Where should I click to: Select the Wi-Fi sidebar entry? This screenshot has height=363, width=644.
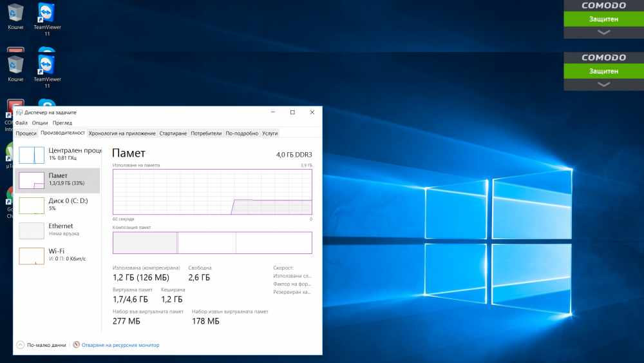[57, 255]
